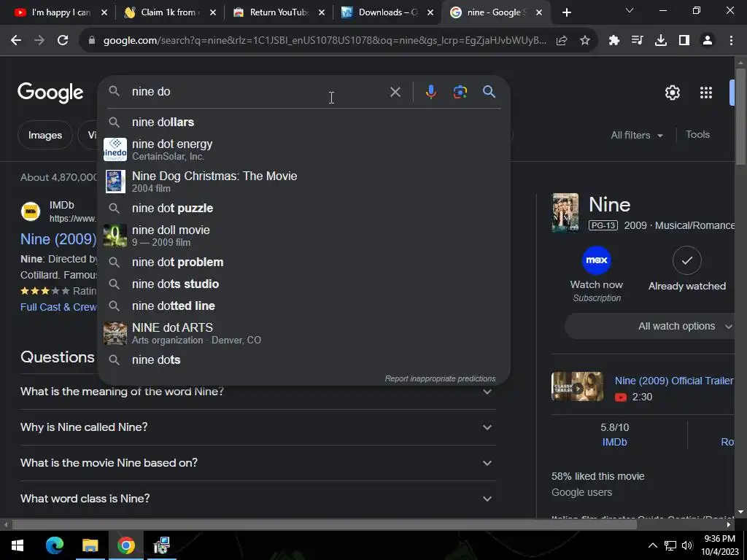
Task: Search by image with Google Lens icon
Action: [x=460, y=92]
